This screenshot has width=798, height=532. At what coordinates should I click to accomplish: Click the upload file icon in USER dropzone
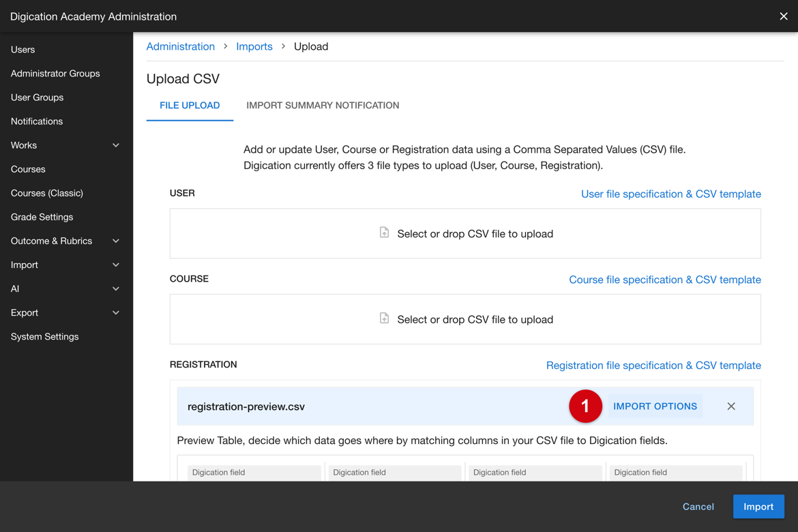pyautogui.click(x=384, y=233)
